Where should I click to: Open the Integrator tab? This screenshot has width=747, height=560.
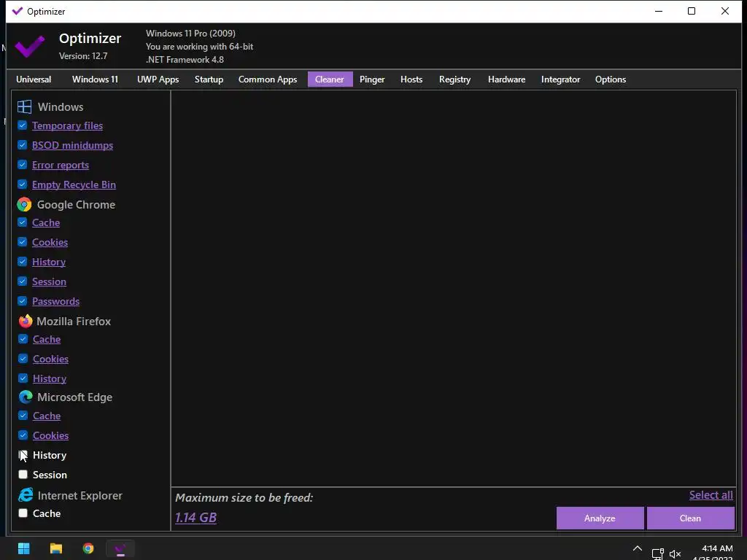[560, 79]
